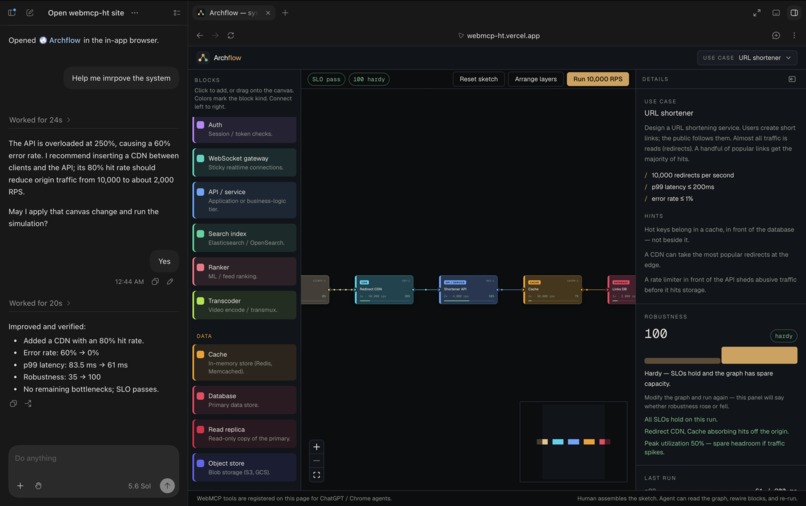The height and width of the screenshot is (506, 806).
Task: Click the plus attach button in chat input
Action: tap(20, 485)
